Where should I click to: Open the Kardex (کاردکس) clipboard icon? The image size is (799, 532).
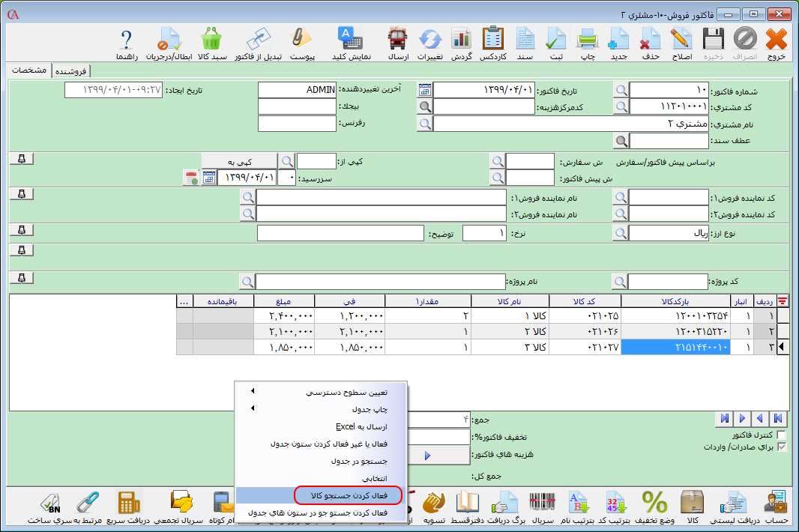492,43
